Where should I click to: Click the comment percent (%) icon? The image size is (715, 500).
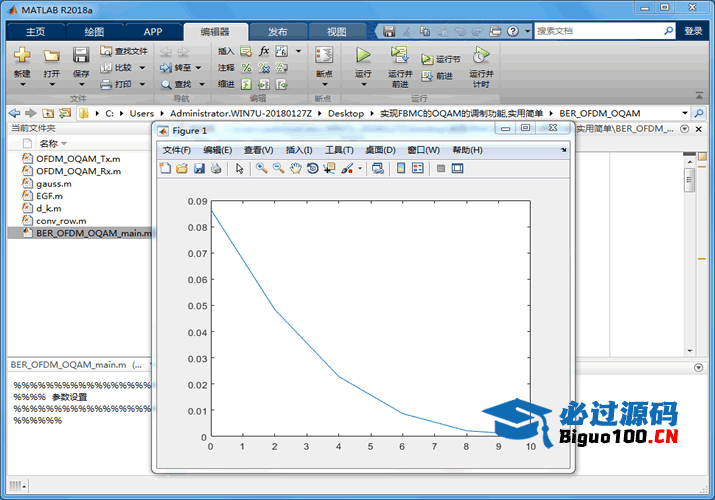pos(246,67)
